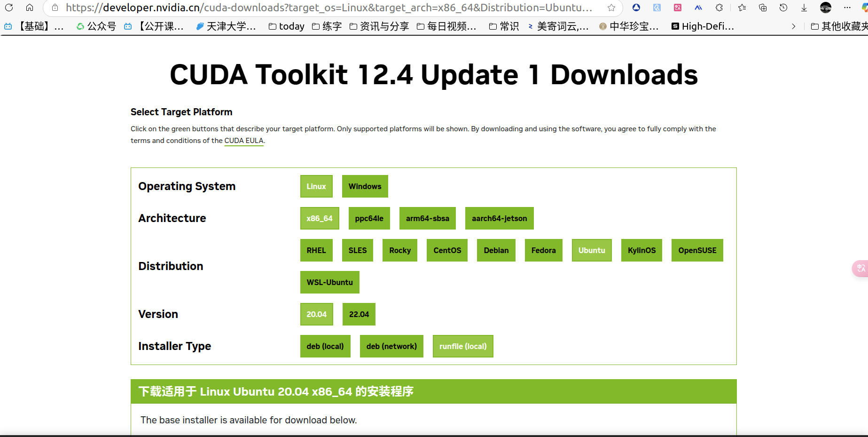The width and height of the screenshot is (868, 437).
Task: Open the 中华珍宝 bookmark
Action: 629,26
